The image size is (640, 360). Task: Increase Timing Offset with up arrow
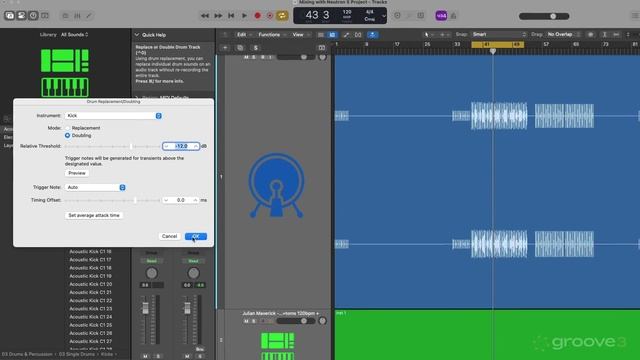196,200
